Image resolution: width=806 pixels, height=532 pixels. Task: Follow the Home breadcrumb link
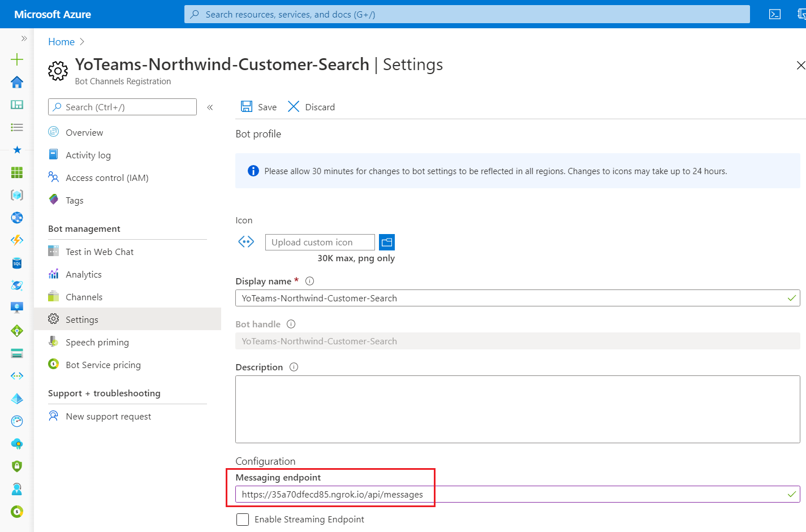pyautogui.click(x=61, y=42)
